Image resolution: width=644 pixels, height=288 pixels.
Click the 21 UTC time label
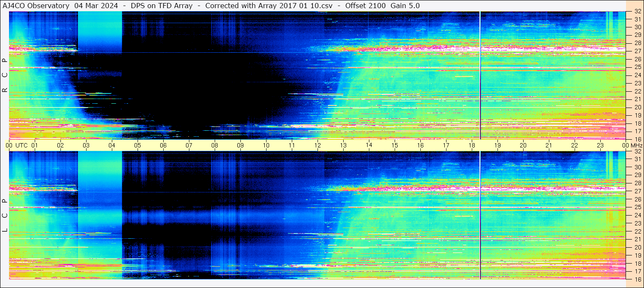coord(549,145)
